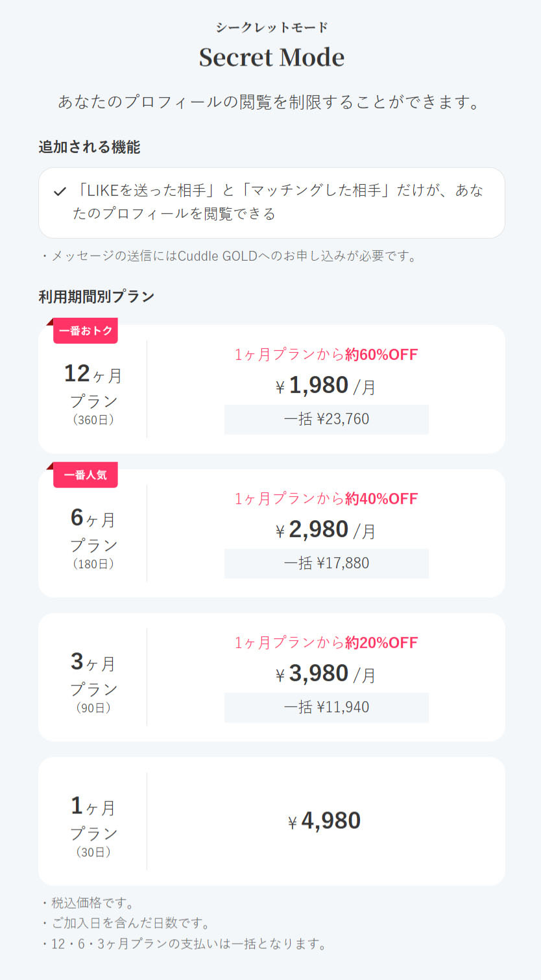Click the ¥4,980 monthly price
Viewport: 541px width, 980px height.
pos(325,821)
